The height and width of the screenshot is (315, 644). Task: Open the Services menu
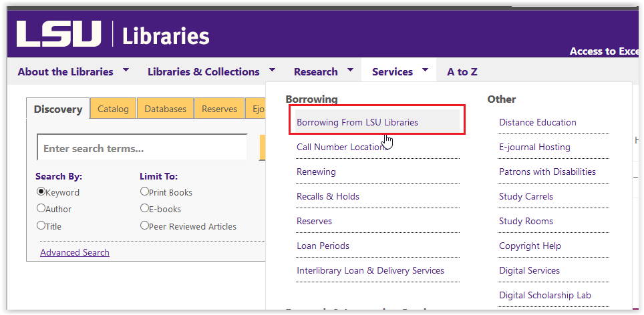tap(392, 72)
